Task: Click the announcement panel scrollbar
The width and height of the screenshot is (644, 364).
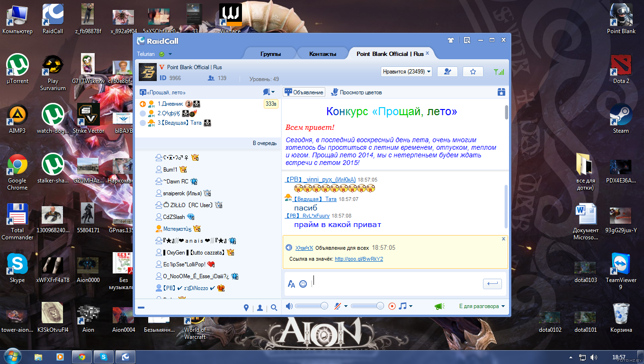Action: 506,112
